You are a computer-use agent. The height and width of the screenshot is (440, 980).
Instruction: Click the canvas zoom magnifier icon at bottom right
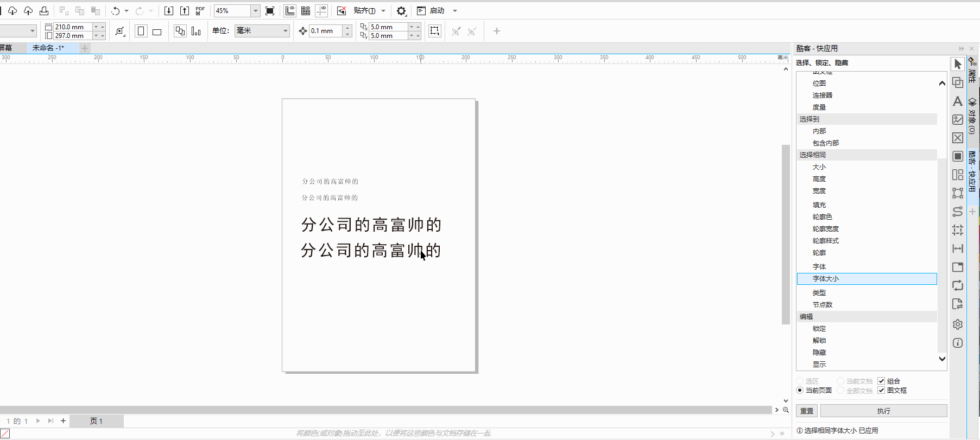pyautogui.click(x=786, y=410)
